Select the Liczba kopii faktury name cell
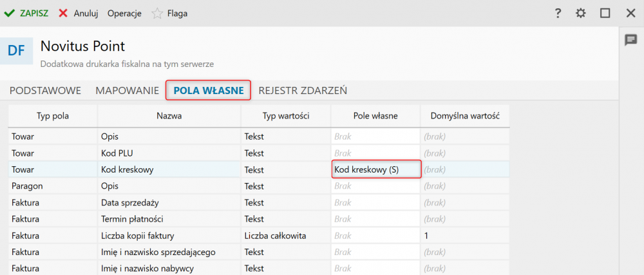This screenshot has width=644, height=275. click(x=169, y=236)
